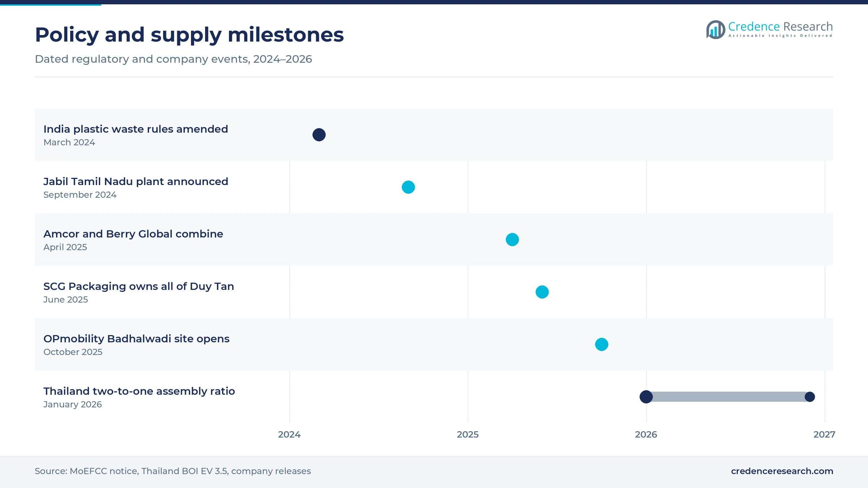Click the 2024 axis label
The height and width of the screenshot is (488, 868).
click(289, 435)
